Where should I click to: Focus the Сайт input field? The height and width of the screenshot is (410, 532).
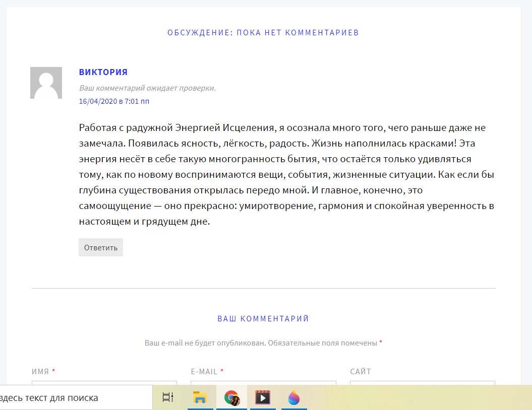coord(423,383)
